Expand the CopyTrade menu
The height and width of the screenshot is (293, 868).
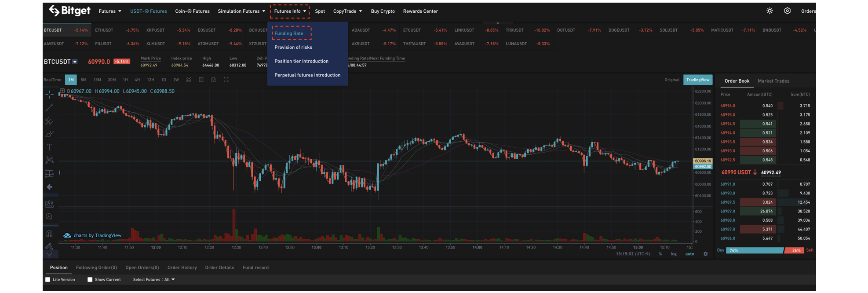[347, 11]
